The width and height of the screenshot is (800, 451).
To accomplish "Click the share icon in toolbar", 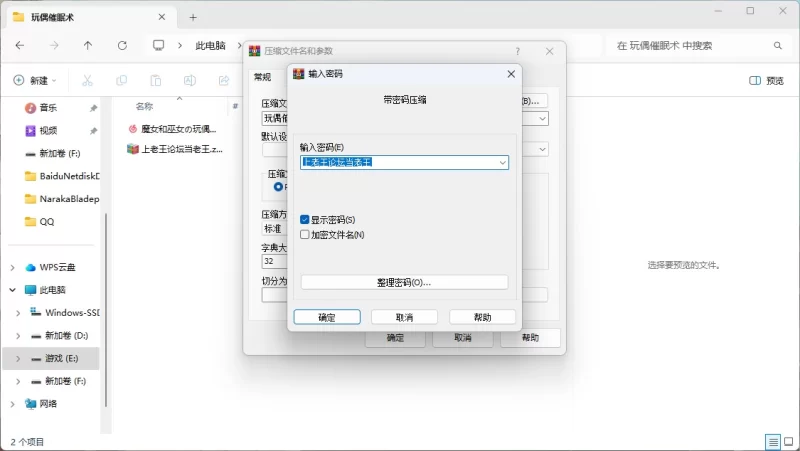I will pos(224,80).
